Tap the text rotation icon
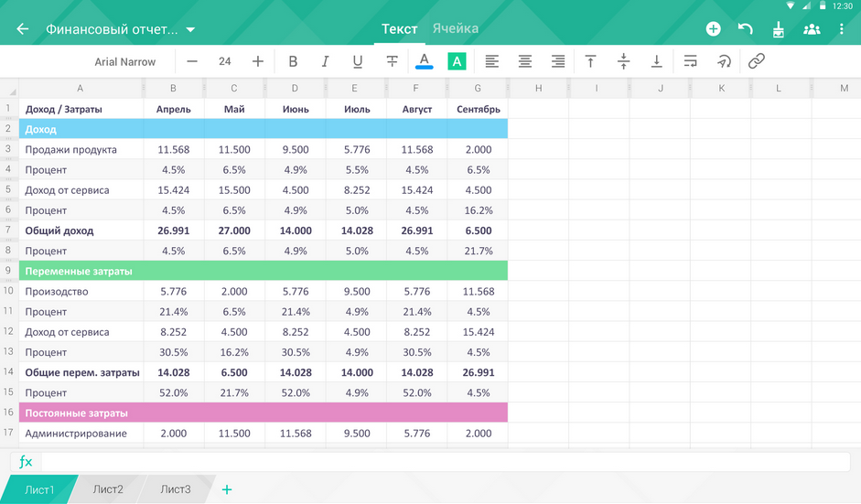The width and height of the screenshot is (861, 504). [724, 61]
